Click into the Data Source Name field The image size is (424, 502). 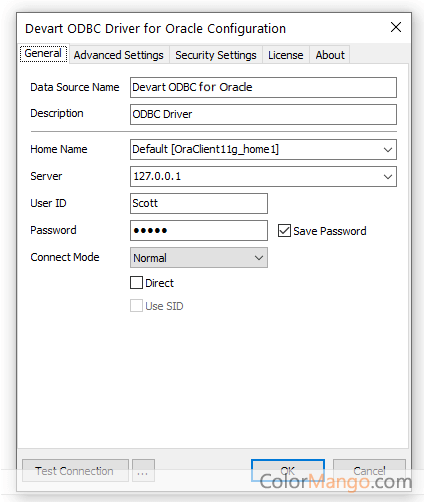263,87
